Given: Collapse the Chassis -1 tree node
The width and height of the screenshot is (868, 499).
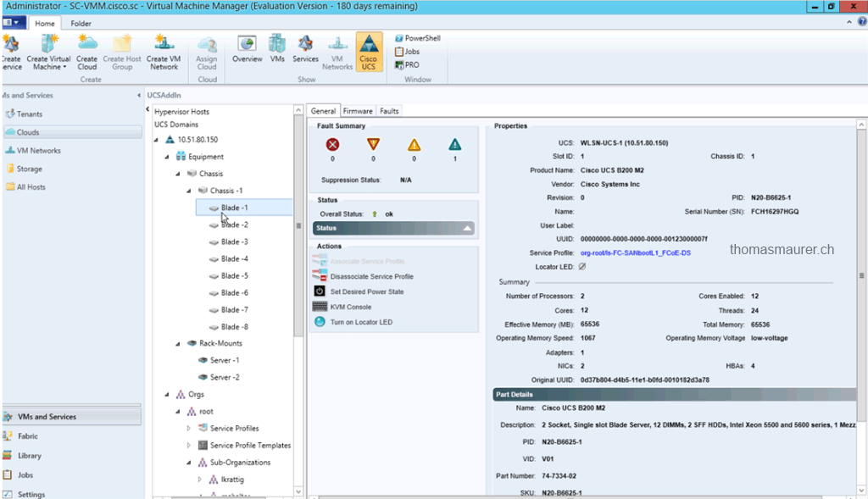Looking at the screenshot, I should pos(189,191).
